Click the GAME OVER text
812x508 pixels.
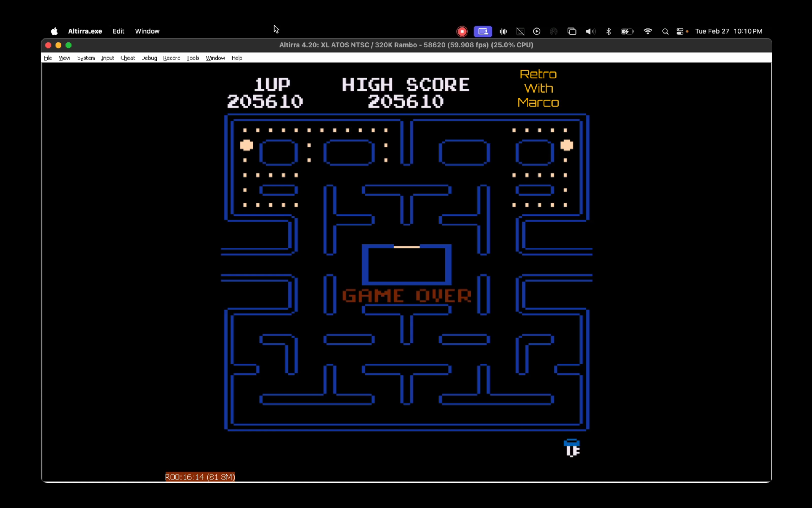(407, 296)
